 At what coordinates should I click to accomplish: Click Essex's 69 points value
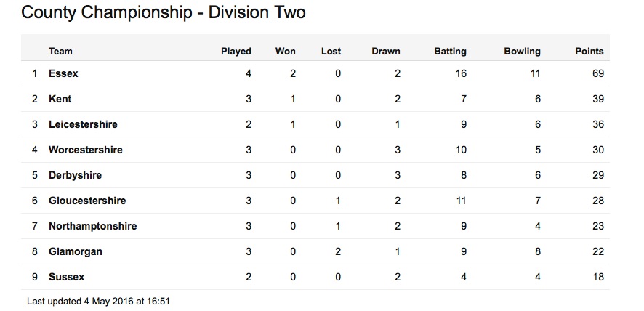point(598,73)
